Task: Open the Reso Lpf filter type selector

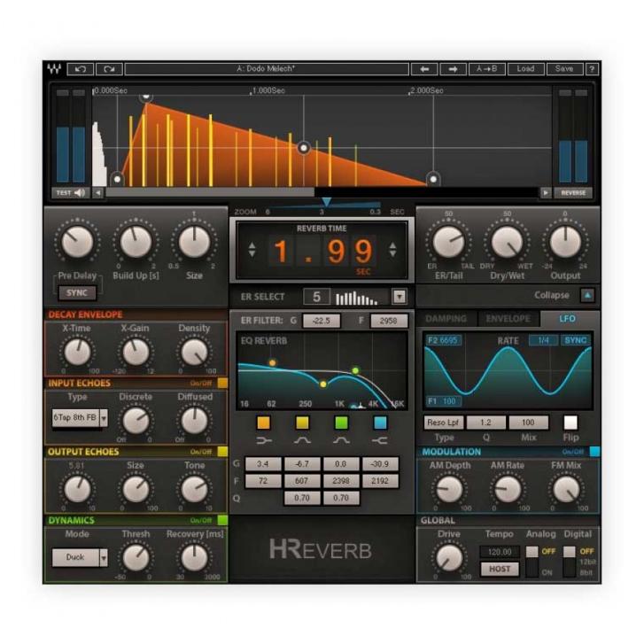Action: [443, 423]
